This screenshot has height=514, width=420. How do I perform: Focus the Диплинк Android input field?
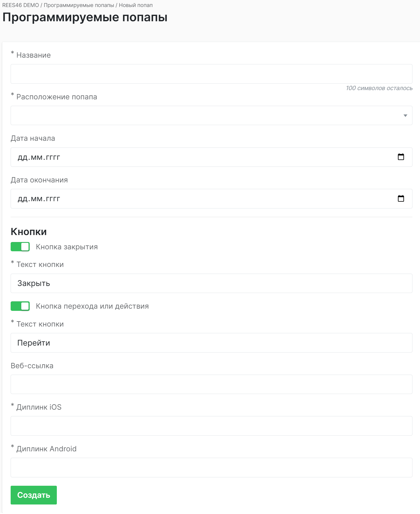click(x=211, y=468)
